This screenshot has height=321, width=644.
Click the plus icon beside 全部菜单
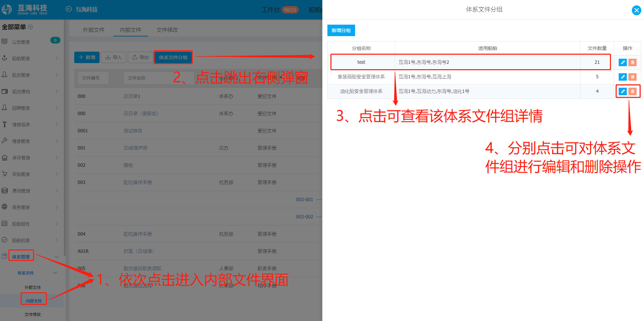pos(30,27)
